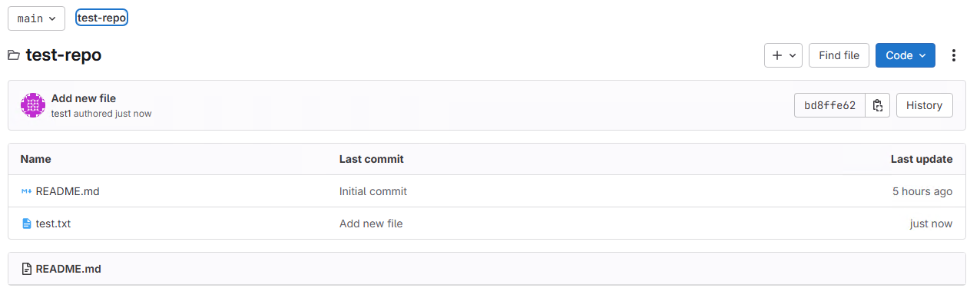Open the README.md file link

(68, 191)
